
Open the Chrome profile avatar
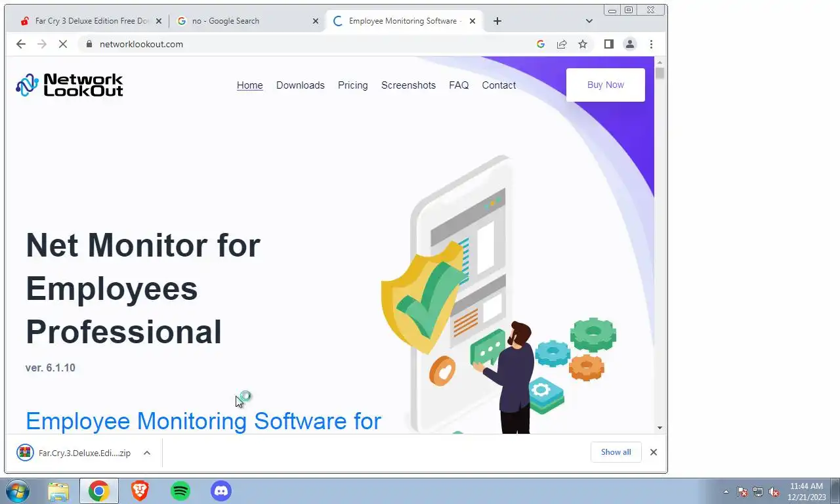point(630,44)
